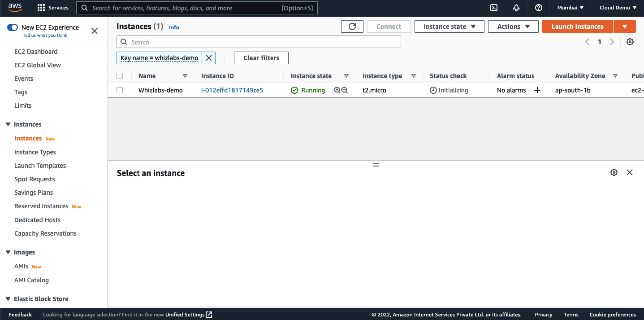
Task: Sort by Availability Zone column arrow
Action: pyautogui.click(x=615, y=76)
